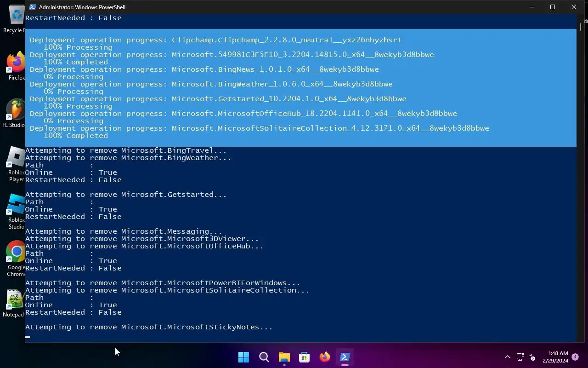588x368 pixels.
Task: Click 'Attempting to remove Microsoft.MicrosoftSolitaireCollection...' line
Action: click(167, 290)
